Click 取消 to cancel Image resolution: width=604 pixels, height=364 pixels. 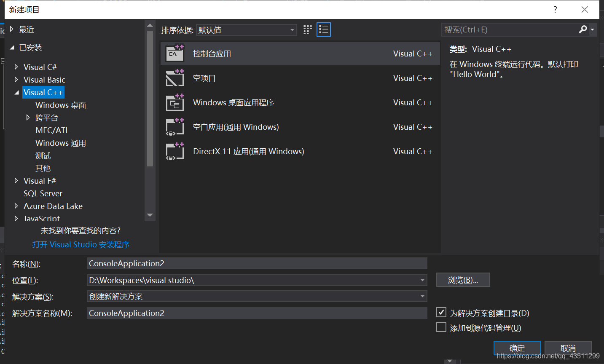568,348
